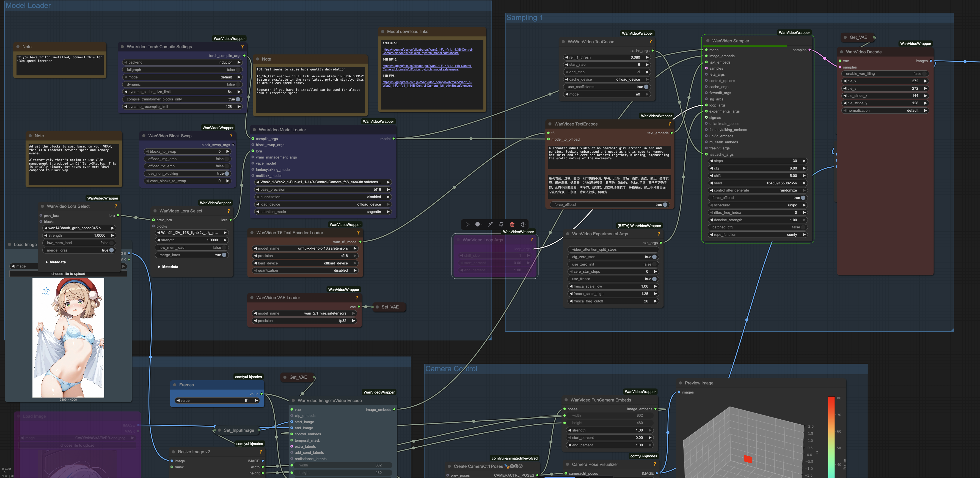The width and height of the screenshot is (980, 478).
Task: Toggle cfg_zero_star in Experimental Args
Action: (613, 257)
